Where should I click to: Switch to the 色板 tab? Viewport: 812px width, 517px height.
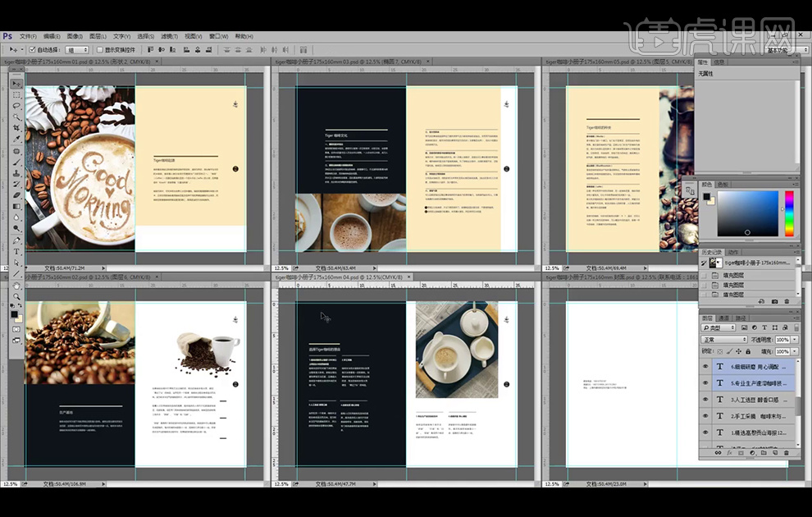(723, 185)
